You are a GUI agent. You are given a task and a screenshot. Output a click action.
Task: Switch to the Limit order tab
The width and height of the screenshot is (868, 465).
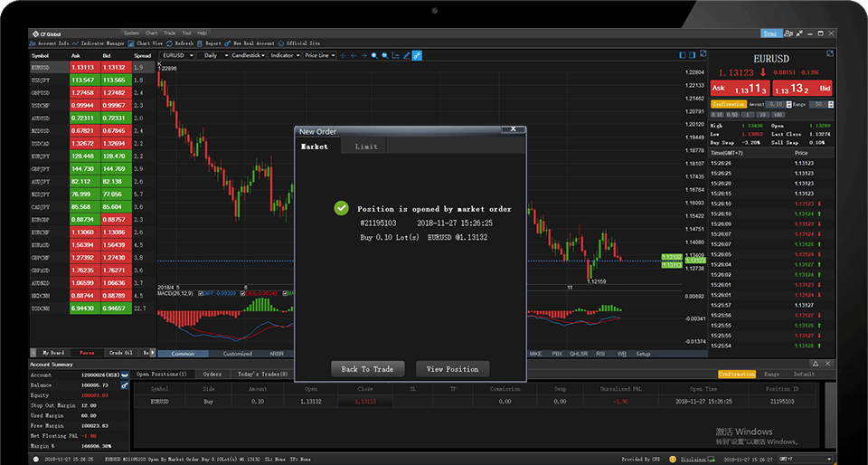(366, 146)
